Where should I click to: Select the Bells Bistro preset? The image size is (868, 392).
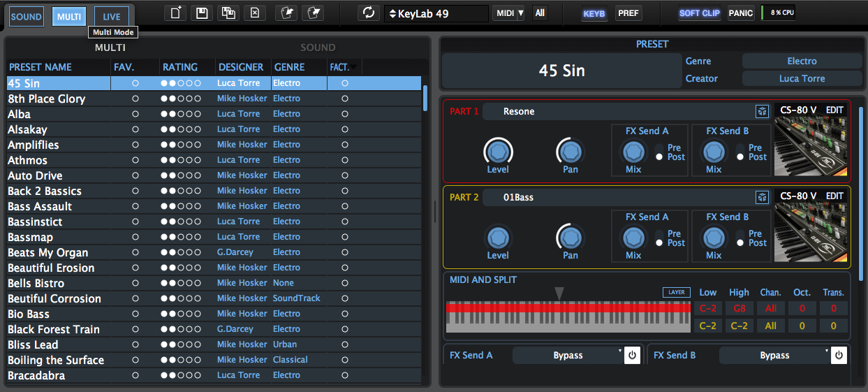point(214,283)
